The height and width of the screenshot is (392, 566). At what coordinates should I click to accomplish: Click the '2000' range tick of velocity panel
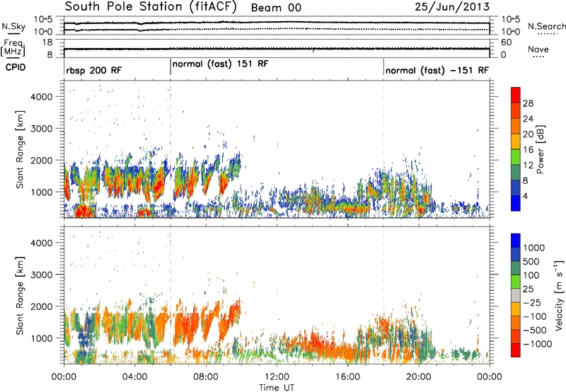click(x=41, y=306)
